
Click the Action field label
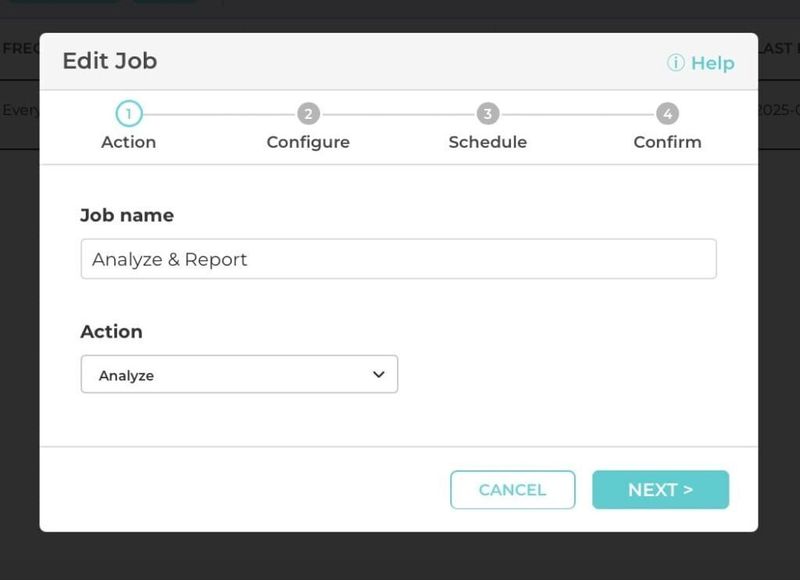pyautogui.click(x=111, y=332)
